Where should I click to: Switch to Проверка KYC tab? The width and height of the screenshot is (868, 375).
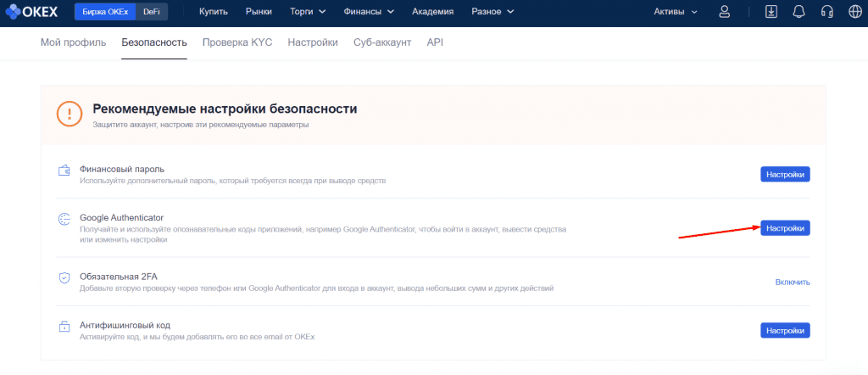click(x=237, y=42)
